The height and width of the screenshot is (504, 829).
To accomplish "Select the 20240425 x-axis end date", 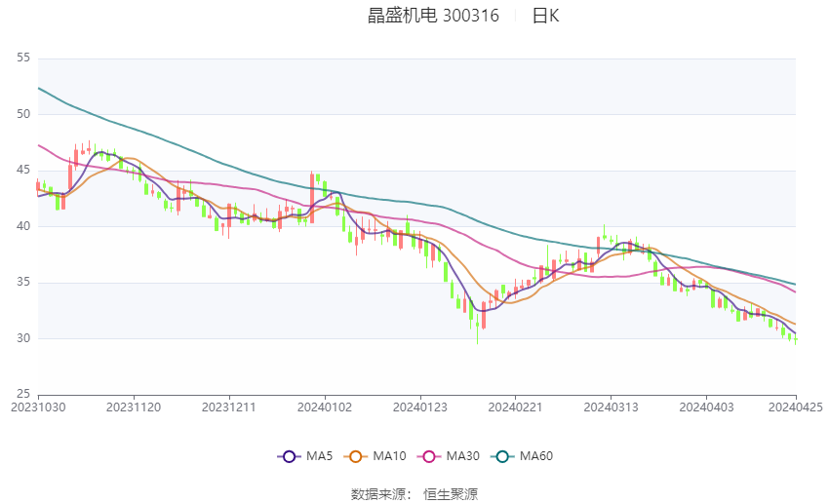I will (795, 407).
